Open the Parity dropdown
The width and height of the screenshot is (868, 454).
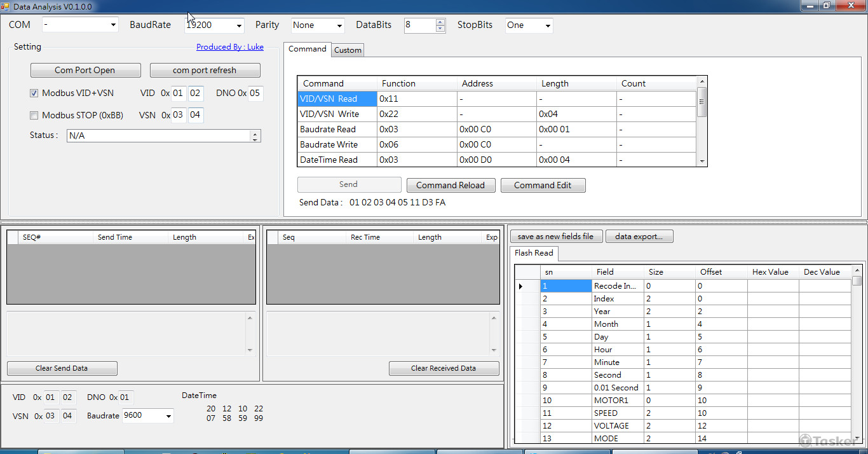coord(339,25)
